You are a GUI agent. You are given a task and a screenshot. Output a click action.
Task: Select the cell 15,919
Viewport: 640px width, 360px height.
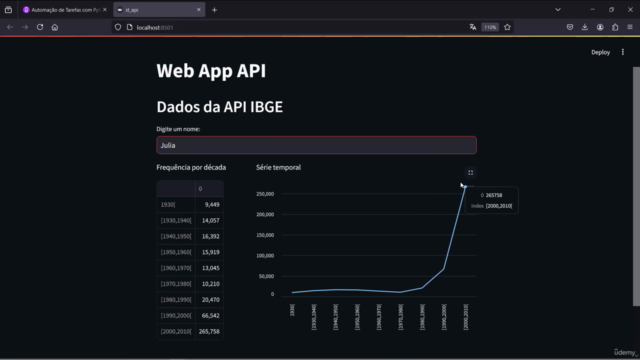[x=209, y=252]
